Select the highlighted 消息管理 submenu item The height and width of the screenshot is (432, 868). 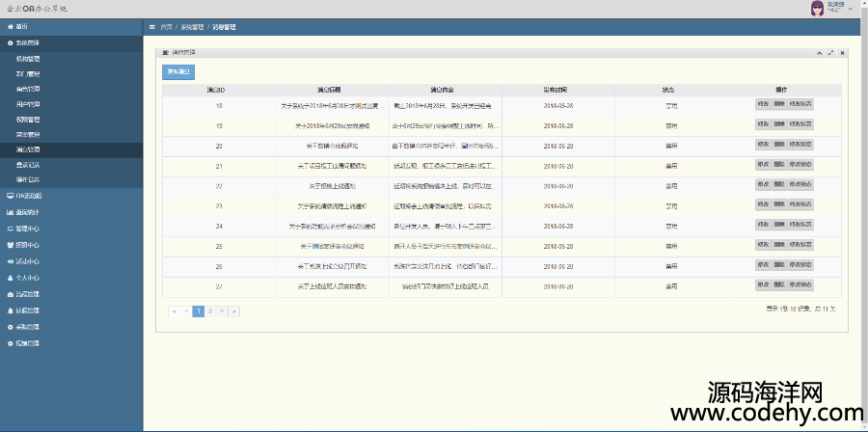point(71,149)
